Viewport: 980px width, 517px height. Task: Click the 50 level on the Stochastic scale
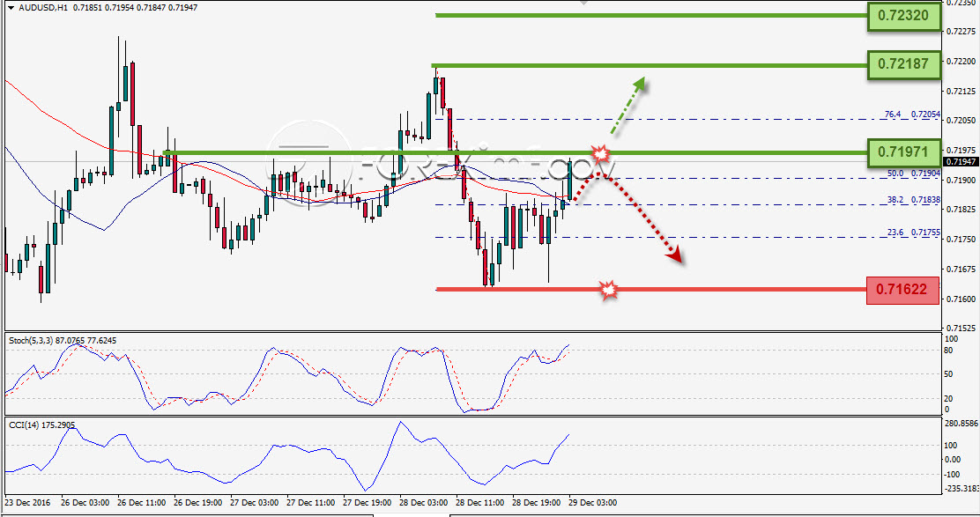pos(948,374)
